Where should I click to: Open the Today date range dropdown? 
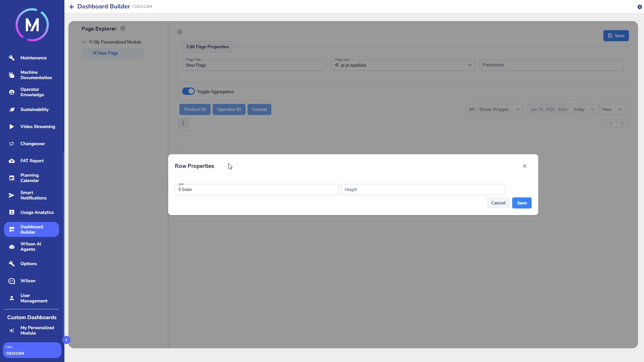click(584, 110)
